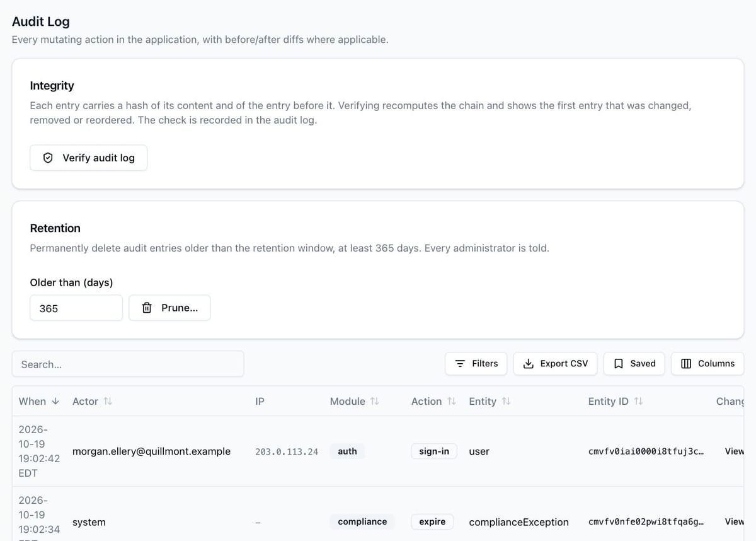Click the Integrity heading

[x=52, y=86]
